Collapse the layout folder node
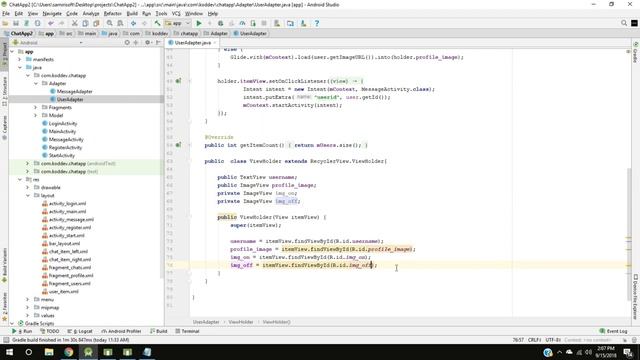640x360 pixels. [28, 196]
